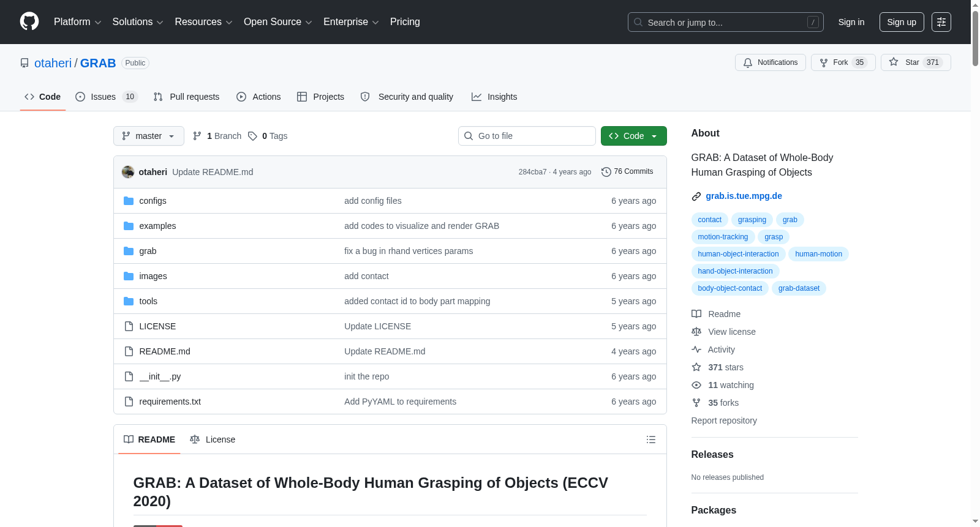This screenshot has height=527, width=980.
Task: Select the motion-tracking topic tag
Action: (x=723, y=237)
